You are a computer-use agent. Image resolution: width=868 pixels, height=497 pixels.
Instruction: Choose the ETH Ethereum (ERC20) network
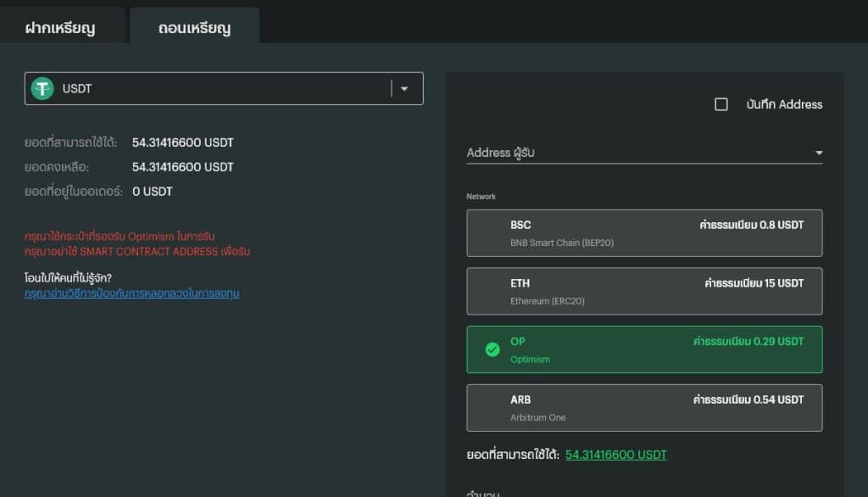click(x=644, y=291)
